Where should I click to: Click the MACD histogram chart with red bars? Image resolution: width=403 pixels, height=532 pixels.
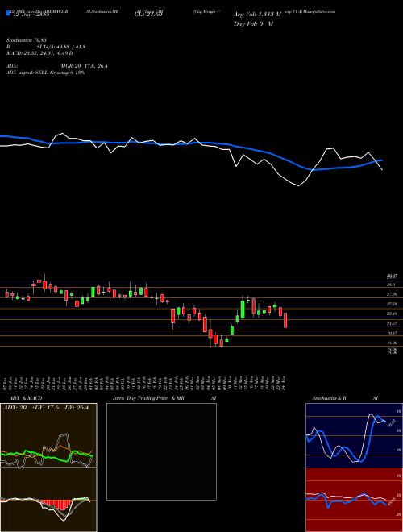[x=48, y=500]
